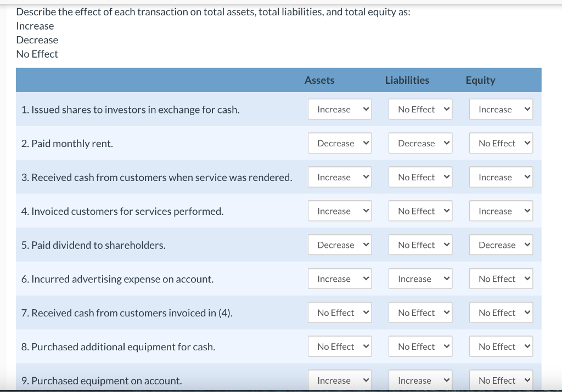Open Equity dropdown for paid dividend row
562x392 pixels.
tap(501, 245)
